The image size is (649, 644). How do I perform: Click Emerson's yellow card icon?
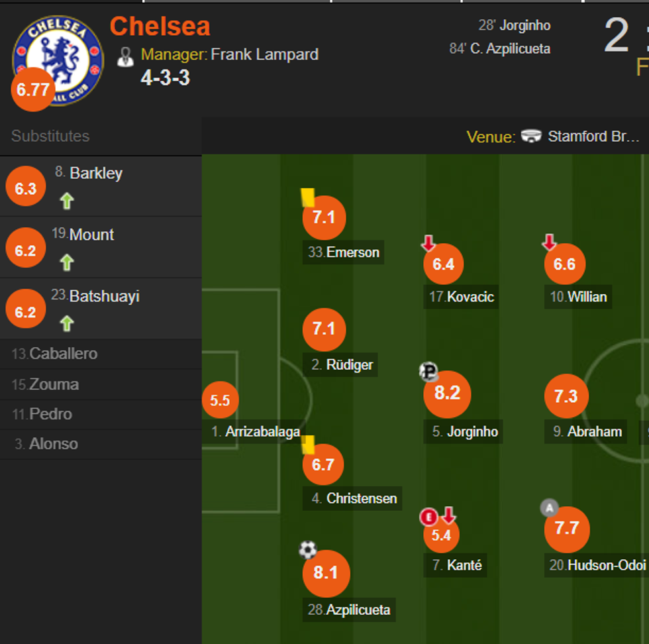307,197
